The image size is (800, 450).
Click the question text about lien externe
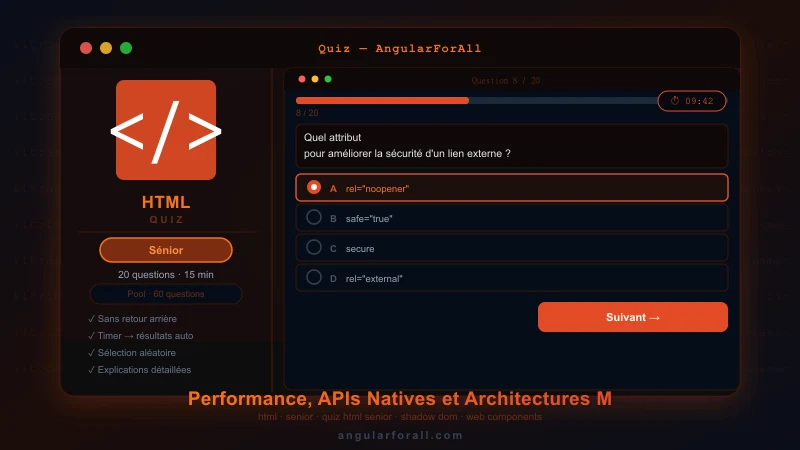tap(407, 145)
